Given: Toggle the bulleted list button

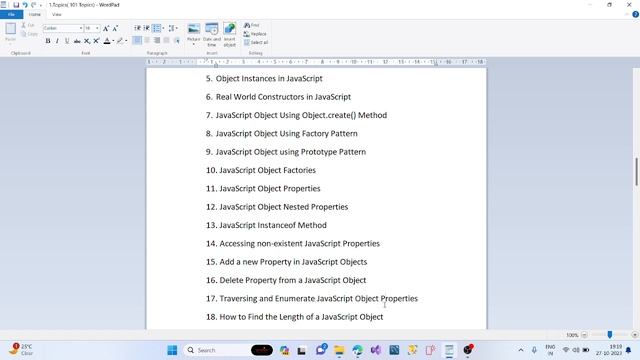Looking at the screenshot, I should pos(156,28).
